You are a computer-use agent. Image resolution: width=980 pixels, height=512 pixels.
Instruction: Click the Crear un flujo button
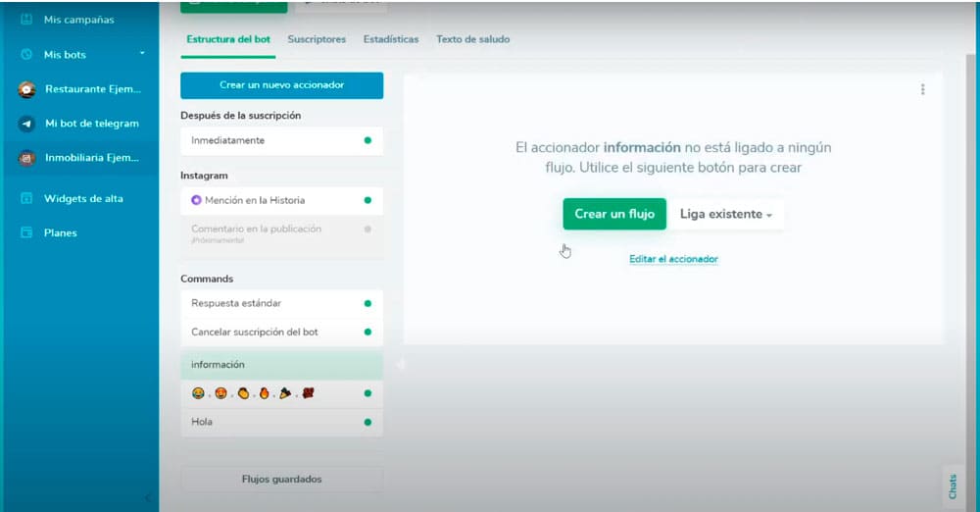click(613, 214)
